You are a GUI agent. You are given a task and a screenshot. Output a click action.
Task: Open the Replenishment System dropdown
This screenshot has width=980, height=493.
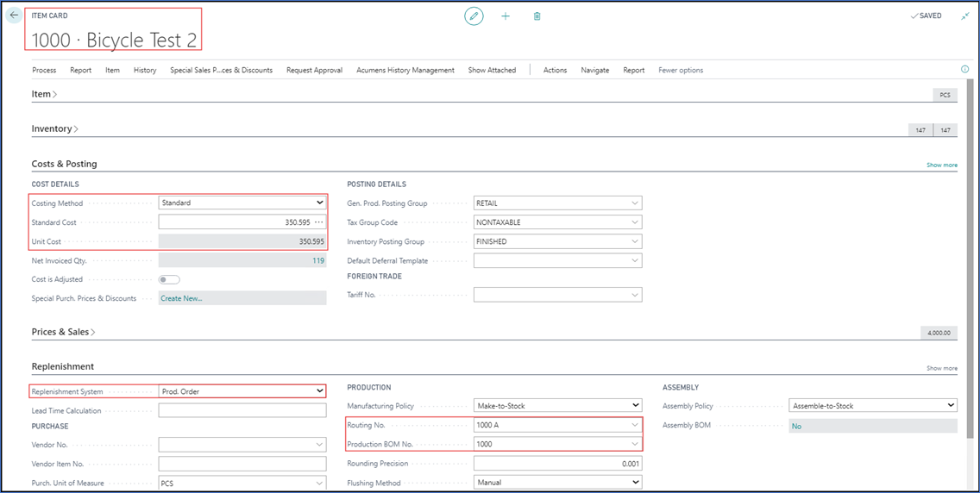click(x=242, y=391)
